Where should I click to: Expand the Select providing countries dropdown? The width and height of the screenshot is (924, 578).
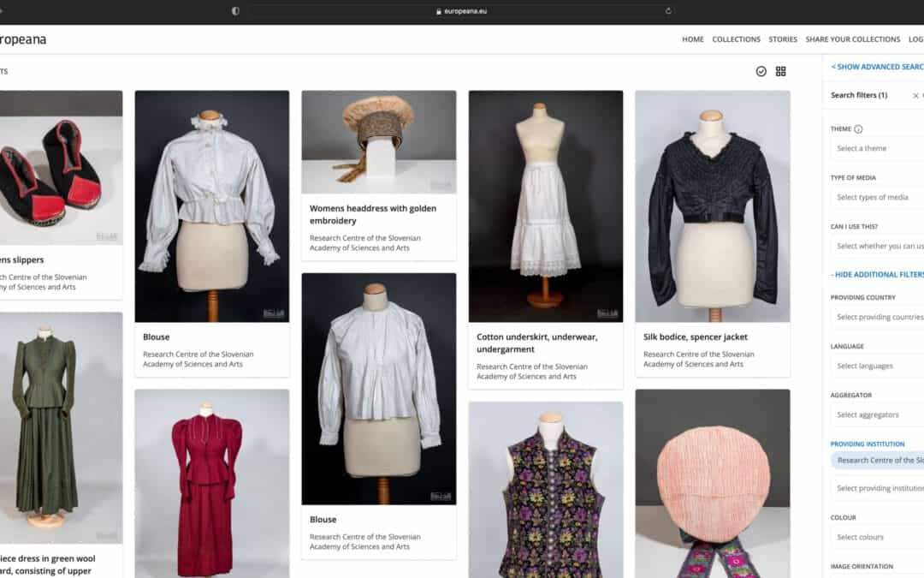click(x=878, y=317)
